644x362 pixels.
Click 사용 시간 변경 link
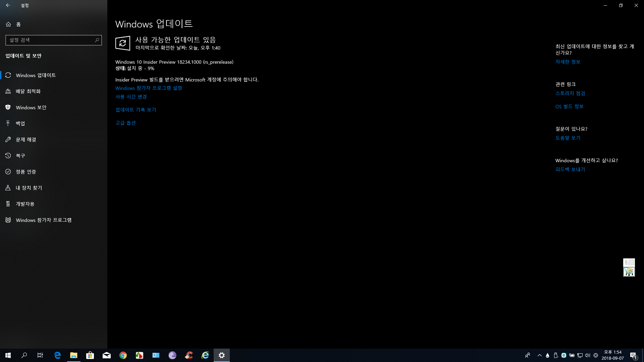click(131, 97)
